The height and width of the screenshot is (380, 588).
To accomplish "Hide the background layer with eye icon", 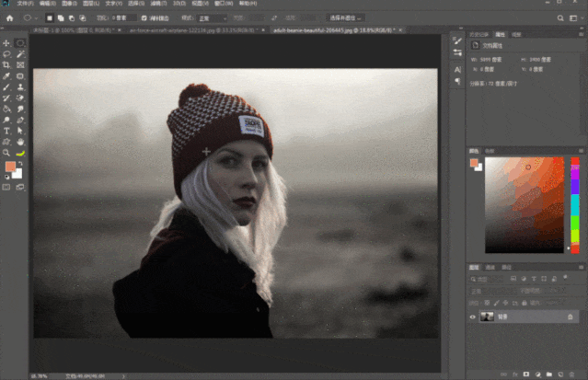I will [x=472, y=317].
